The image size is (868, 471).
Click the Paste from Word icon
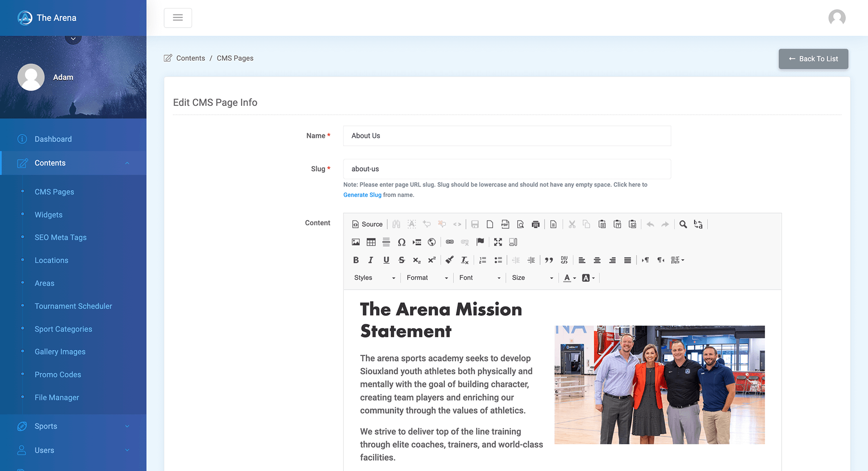(632, 224)
